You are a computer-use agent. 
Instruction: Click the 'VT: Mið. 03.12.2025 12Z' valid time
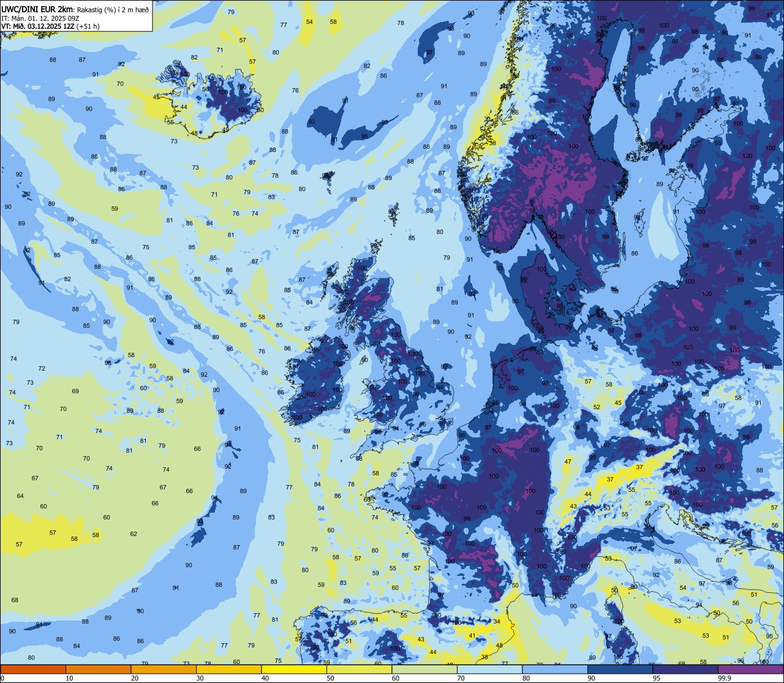click(38, 26)
